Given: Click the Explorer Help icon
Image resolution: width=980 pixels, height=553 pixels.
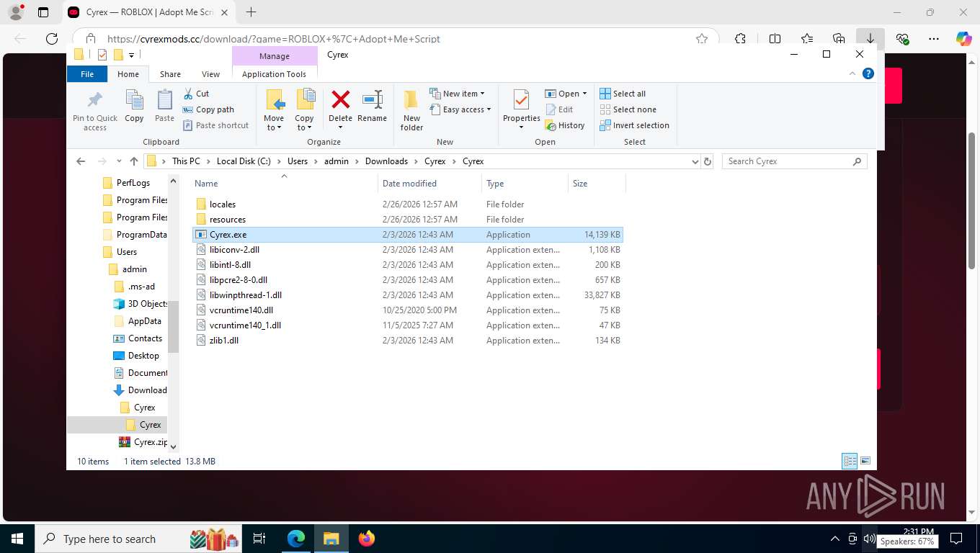Looking at the screenshot, I should (868, 73).
